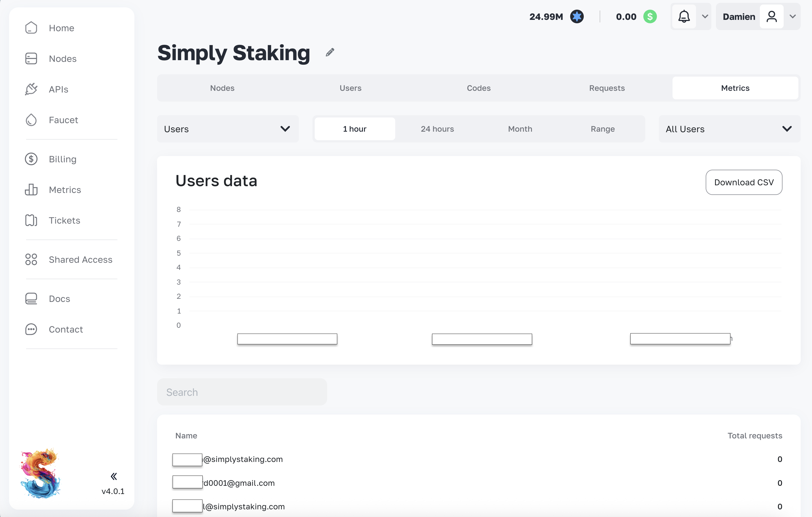
Task: Open the Shared Access page
Action: pos(81,260)
